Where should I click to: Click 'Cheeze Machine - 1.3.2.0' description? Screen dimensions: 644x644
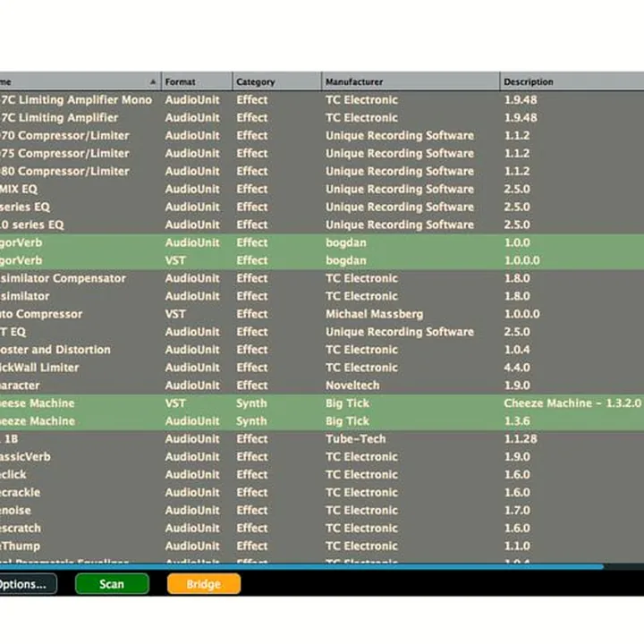pos(572,403)
